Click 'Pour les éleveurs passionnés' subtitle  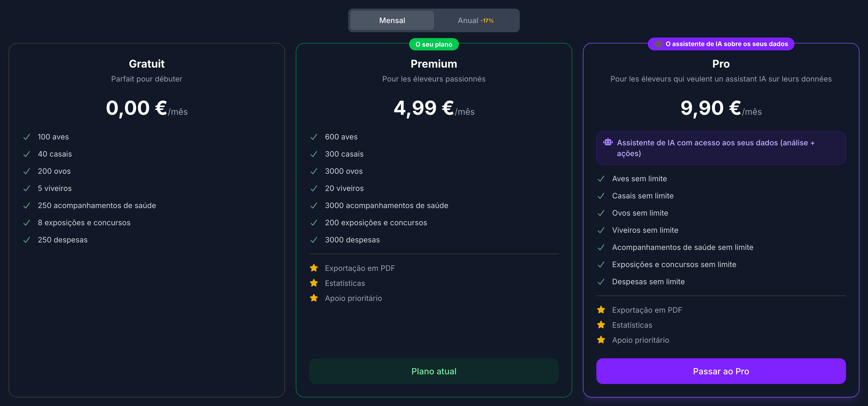tap(434, 79)
